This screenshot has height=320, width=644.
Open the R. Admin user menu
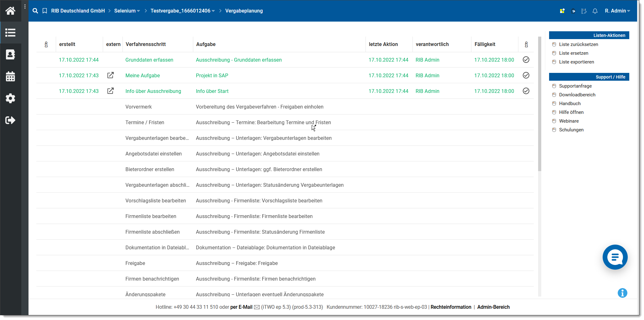pyautogui.click(x=617, y=11)
